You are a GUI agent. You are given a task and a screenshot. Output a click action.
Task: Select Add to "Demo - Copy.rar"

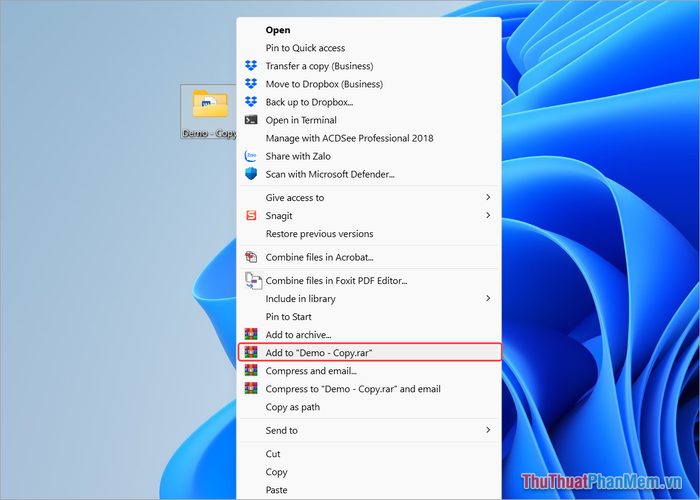pos(369,353)
